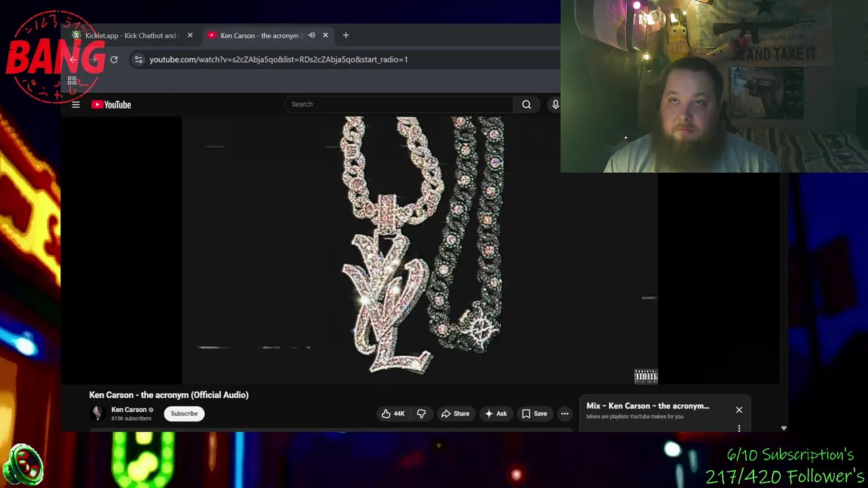Image resolution: width=868 pixels, height=488 pixels.
Task: Start voice search with the microphone icon
Action: 555,104
